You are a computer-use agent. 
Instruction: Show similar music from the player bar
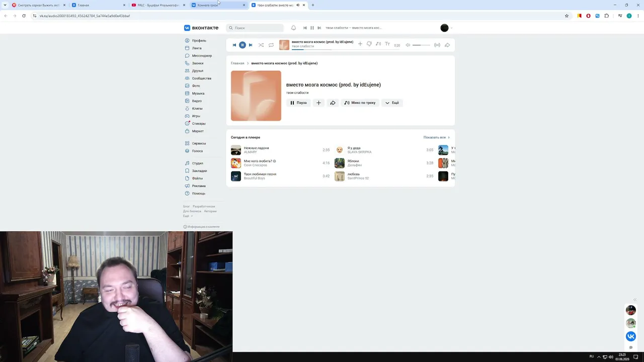pos(378,44)
